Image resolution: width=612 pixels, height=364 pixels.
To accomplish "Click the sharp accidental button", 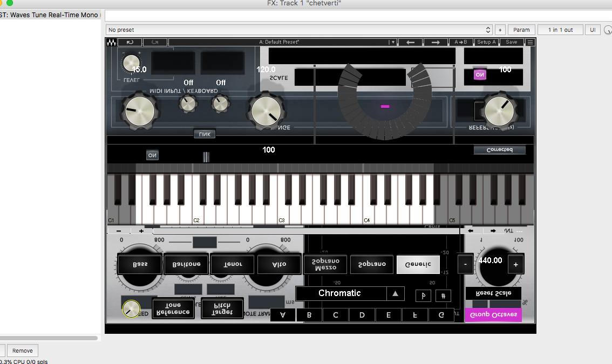I will point(444,296).
